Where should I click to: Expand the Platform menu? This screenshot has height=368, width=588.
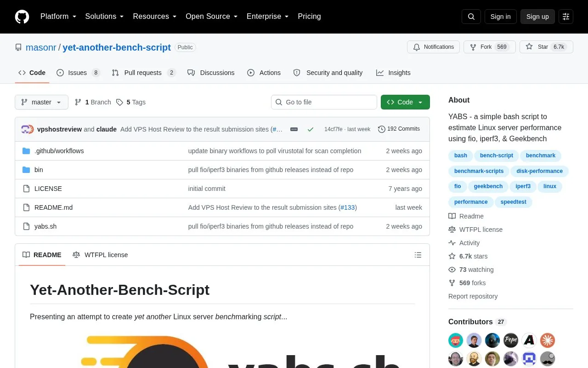coord(58,17)
